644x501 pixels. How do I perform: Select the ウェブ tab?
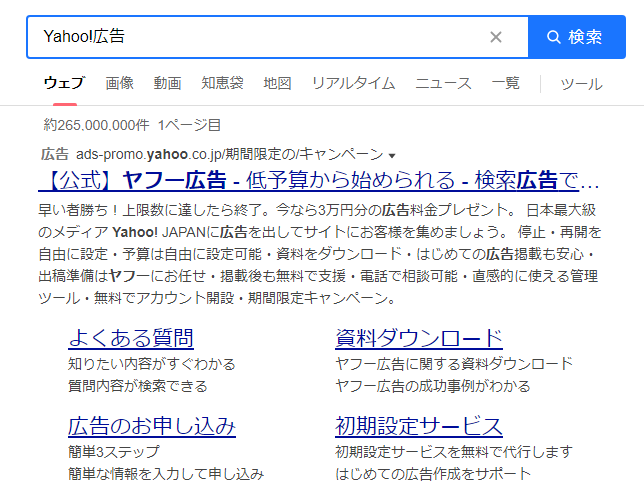[64, 83]
